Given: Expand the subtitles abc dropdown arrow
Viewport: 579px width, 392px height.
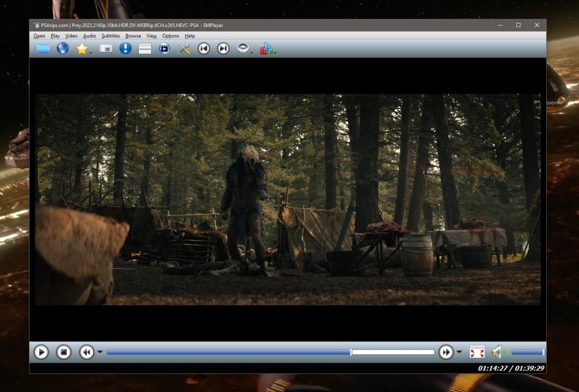Looking at the screenshot, I should pyautogui.click(x=275, y=52).
